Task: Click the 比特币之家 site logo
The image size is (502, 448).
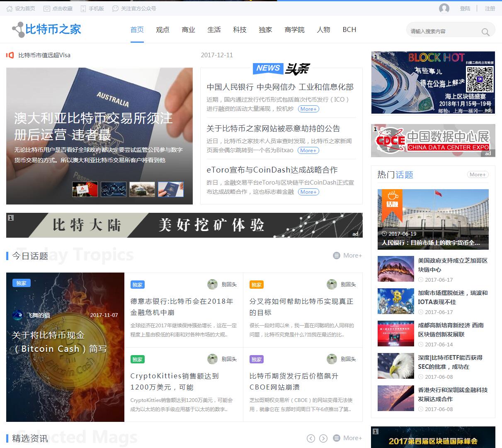Action: tap(46, 29)
